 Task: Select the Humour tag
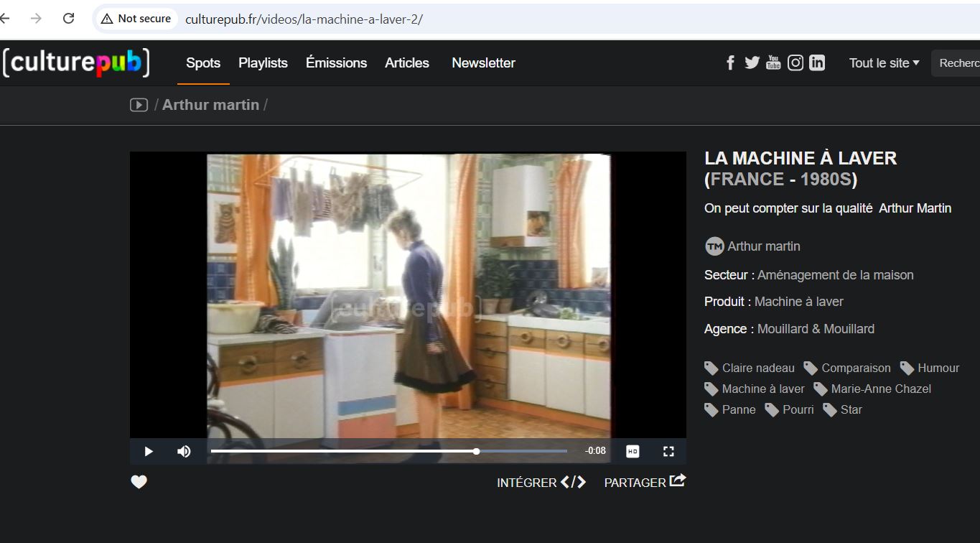tap(930, 368)
